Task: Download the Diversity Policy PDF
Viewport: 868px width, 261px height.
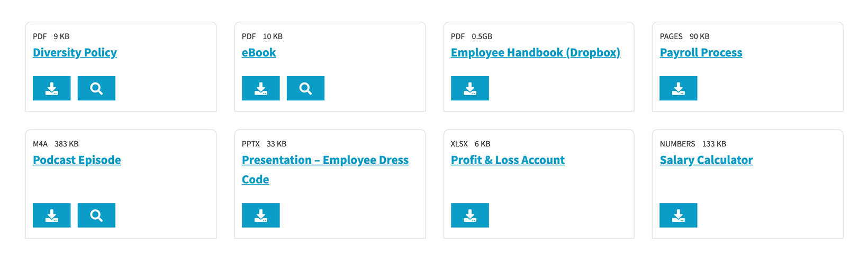Action: (x=51, y=88)
